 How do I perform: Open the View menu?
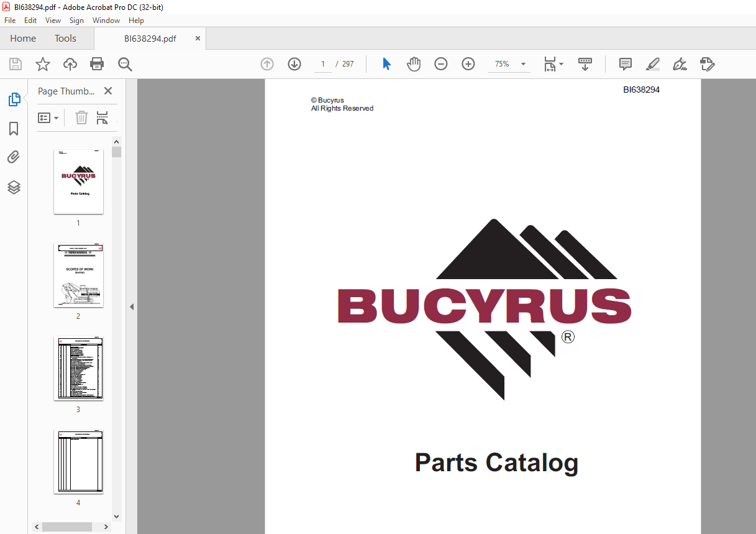pos(53,21)
